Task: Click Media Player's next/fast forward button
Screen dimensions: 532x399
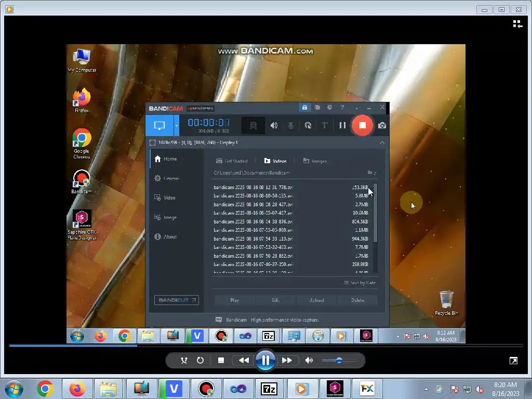Action: coord(287,361)
